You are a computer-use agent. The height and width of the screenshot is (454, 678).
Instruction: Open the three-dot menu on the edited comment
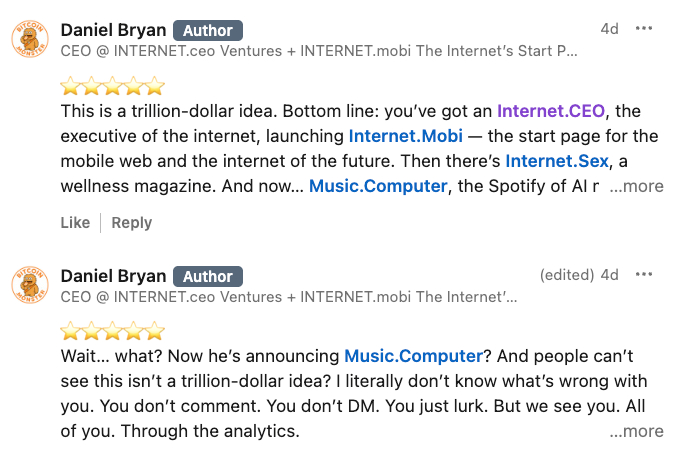tap(644, 275)
